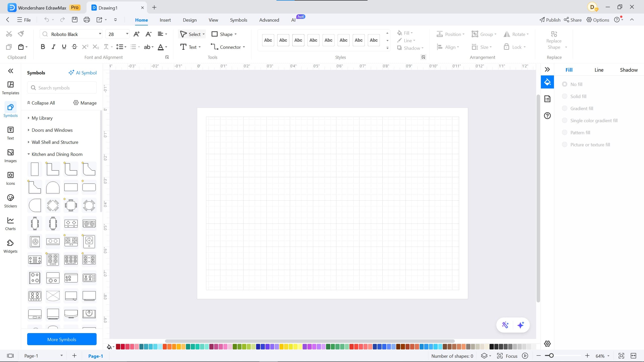This screenshot has height=362, width=644.
Task: Click the More Symbols button
Action: point(62,339)
